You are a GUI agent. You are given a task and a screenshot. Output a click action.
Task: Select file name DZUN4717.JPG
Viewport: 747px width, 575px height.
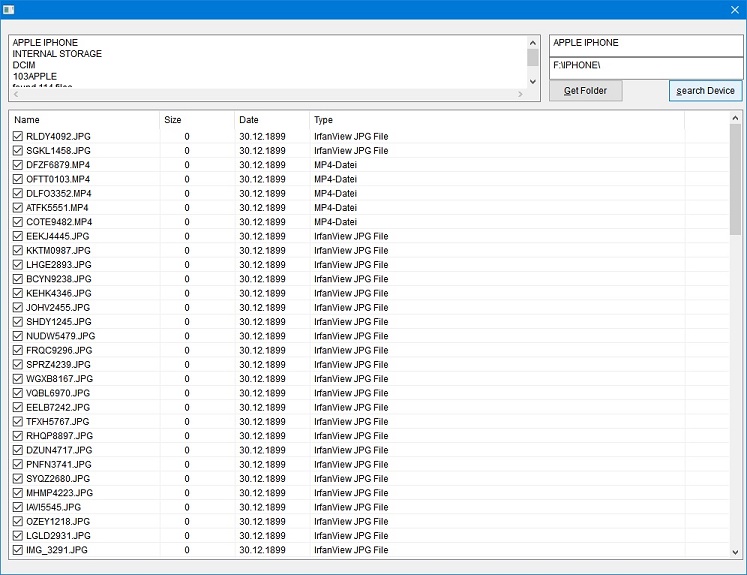click(x=59, y=450)
